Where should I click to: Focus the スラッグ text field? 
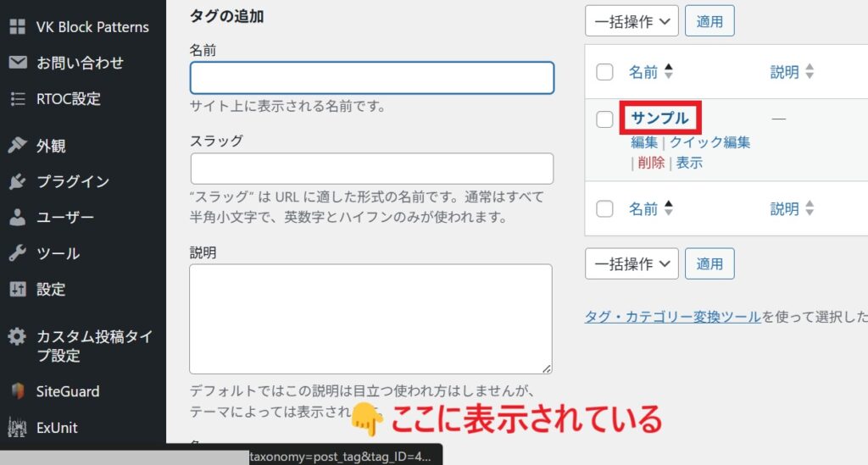pos(372,169)
